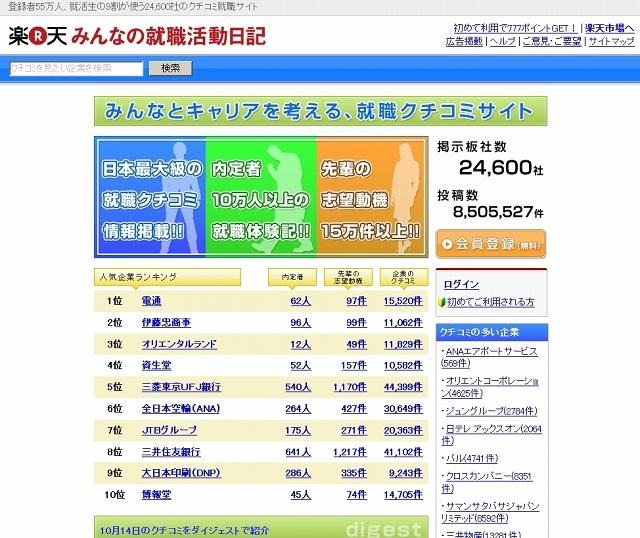Image resolution: width=640 pixels, height=538 pixels.
Task: Open ジュングループ sidebar link
Action: point(489,411)
